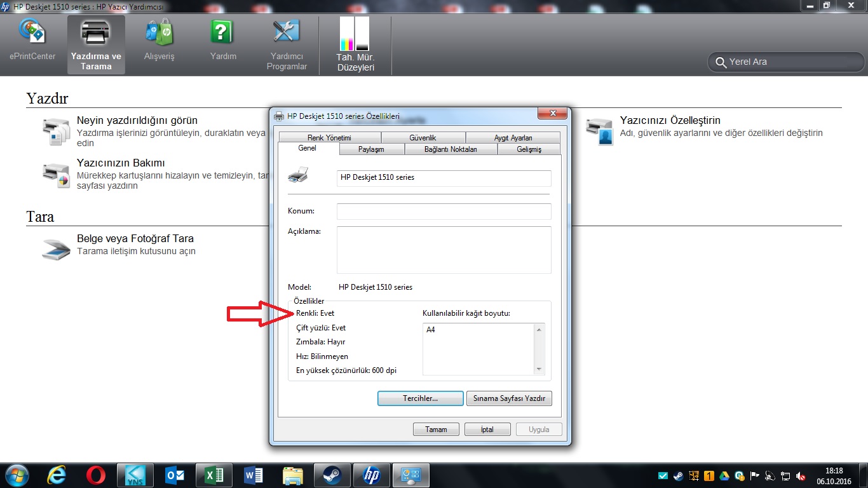Open the Windows Start menu
Screen dimensions: 868x488
coord(17,475)
